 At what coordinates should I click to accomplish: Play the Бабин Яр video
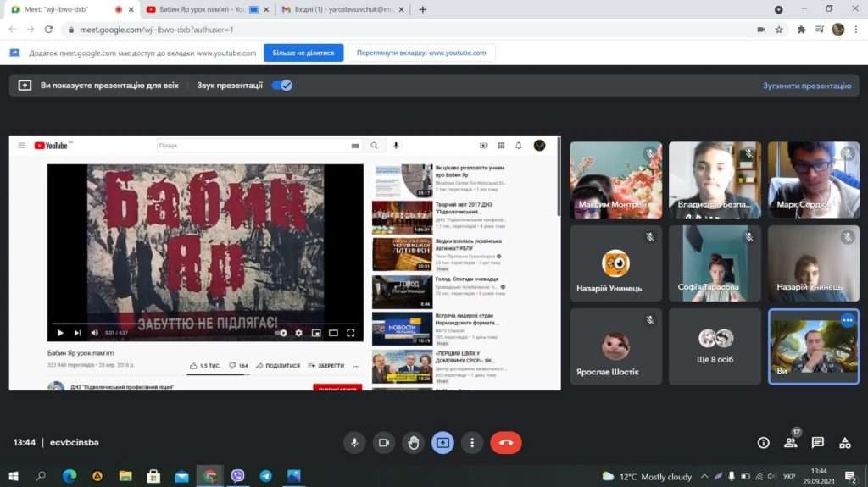click(x=60, y=333)
